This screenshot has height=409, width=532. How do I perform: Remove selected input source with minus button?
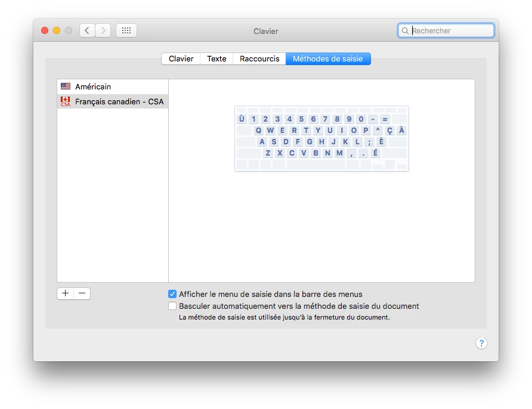(82, 293)
